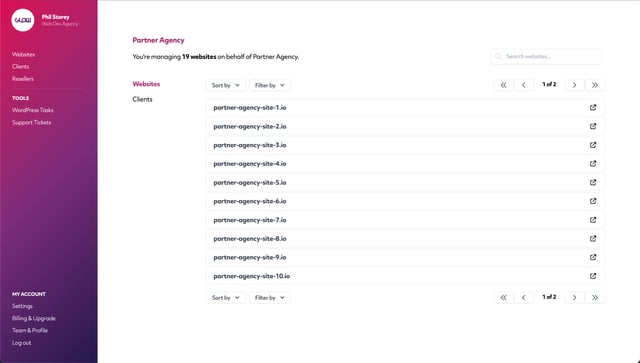Open the bottom Sort by dropdown

(x=225, y=298)
